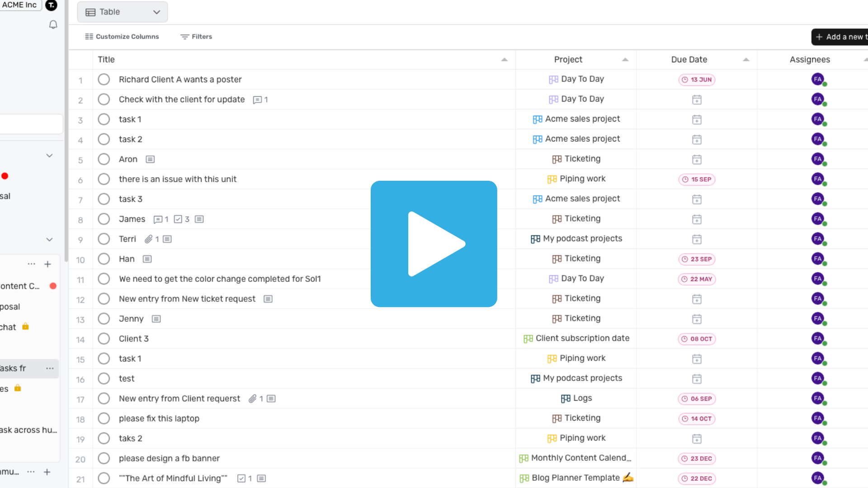The height and width of the screenshot is (488, 868).
Task: Click the notification bell icon
Action: click(x=53, y=25)
